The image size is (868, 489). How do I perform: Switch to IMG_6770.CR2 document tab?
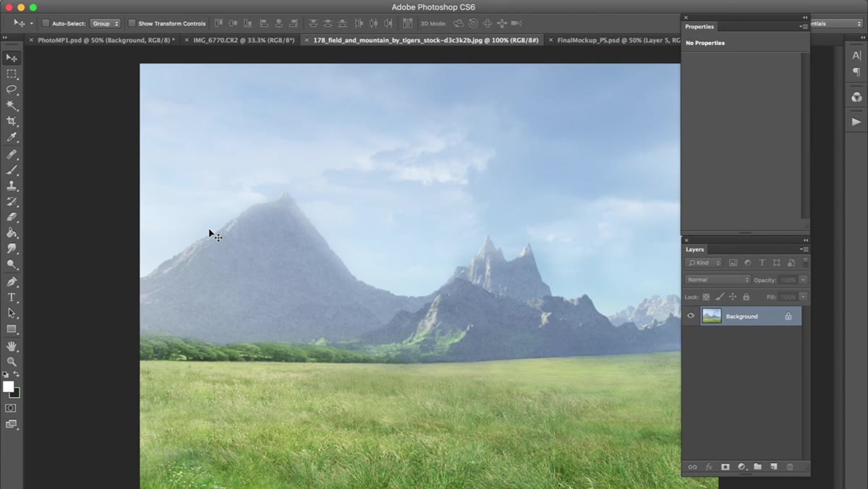[x=244, y=41]
